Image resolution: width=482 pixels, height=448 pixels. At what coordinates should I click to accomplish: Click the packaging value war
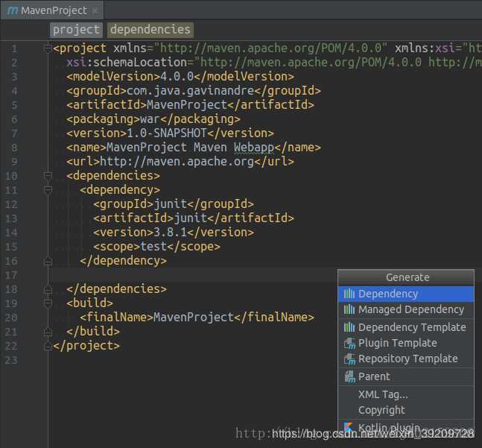pyautogui.click(x=150, y=119)
